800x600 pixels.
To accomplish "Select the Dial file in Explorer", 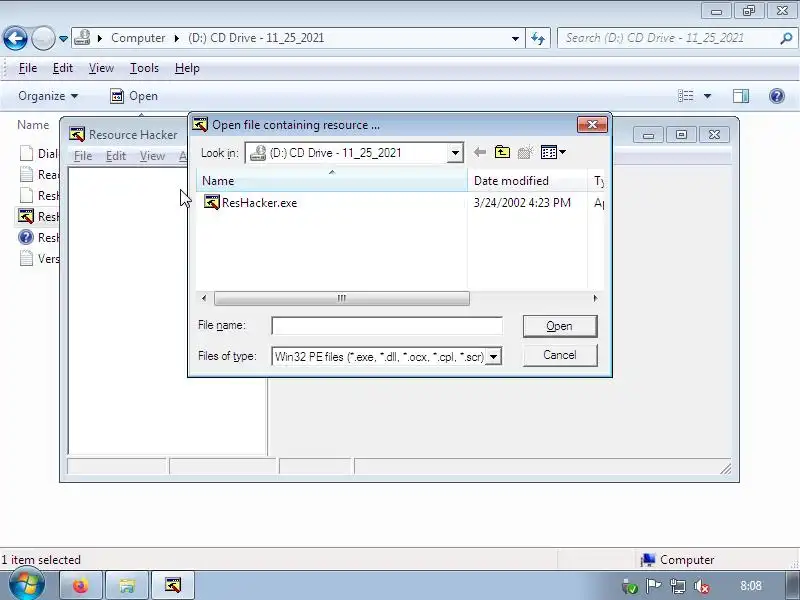I will point(39,154).
